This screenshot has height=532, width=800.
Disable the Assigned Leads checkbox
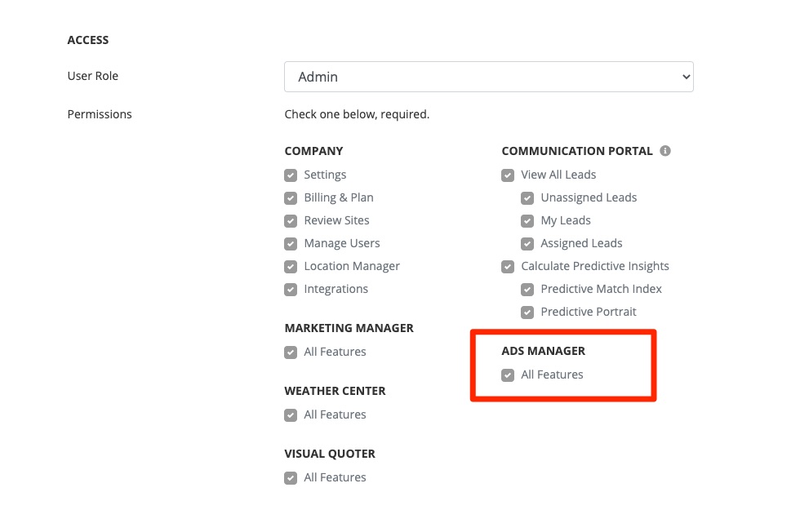(x=527, y=244)
